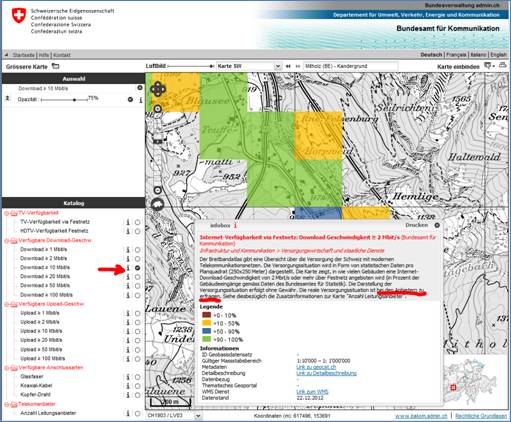The height and width of the screenshot is (422, 511).
Task: Select TV-Verfügbarkeit via Festnetz radio button
Action: [137, 222]
